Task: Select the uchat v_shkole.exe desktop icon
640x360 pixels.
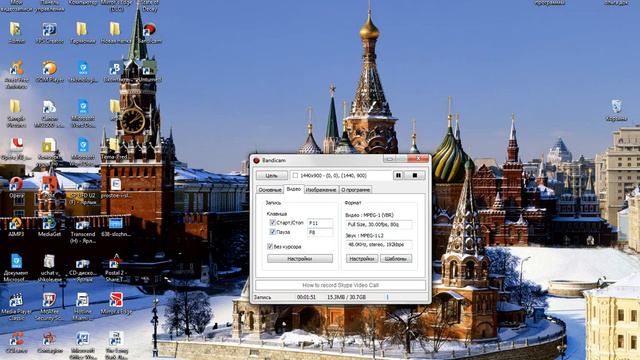Action: click(x=49, y=267)
